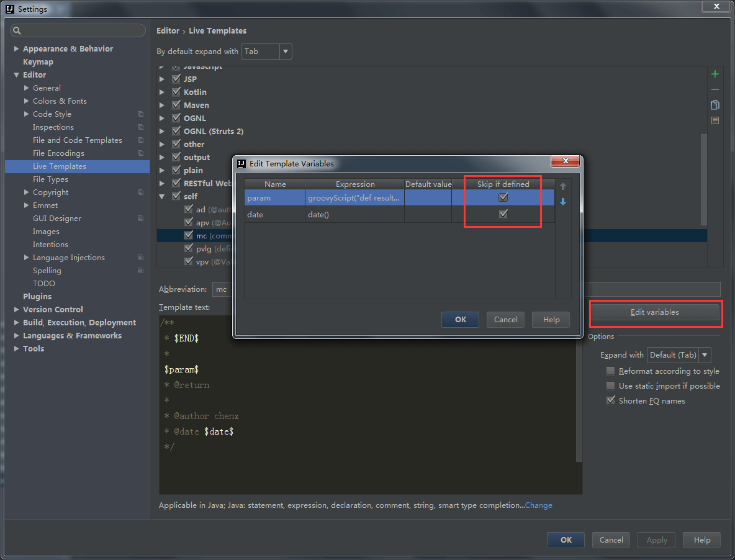Click per-project icon beside Copyright
Screen dimensions: 735x560
pos(141,192)
